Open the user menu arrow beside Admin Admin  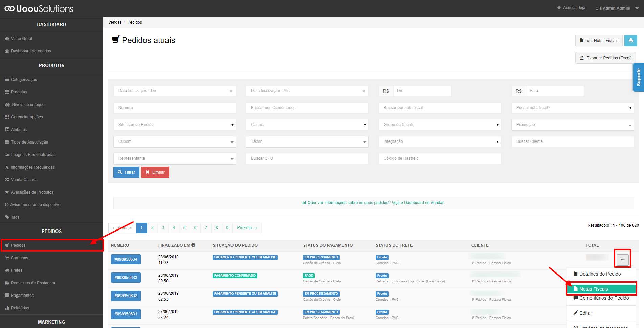[637, 8]
